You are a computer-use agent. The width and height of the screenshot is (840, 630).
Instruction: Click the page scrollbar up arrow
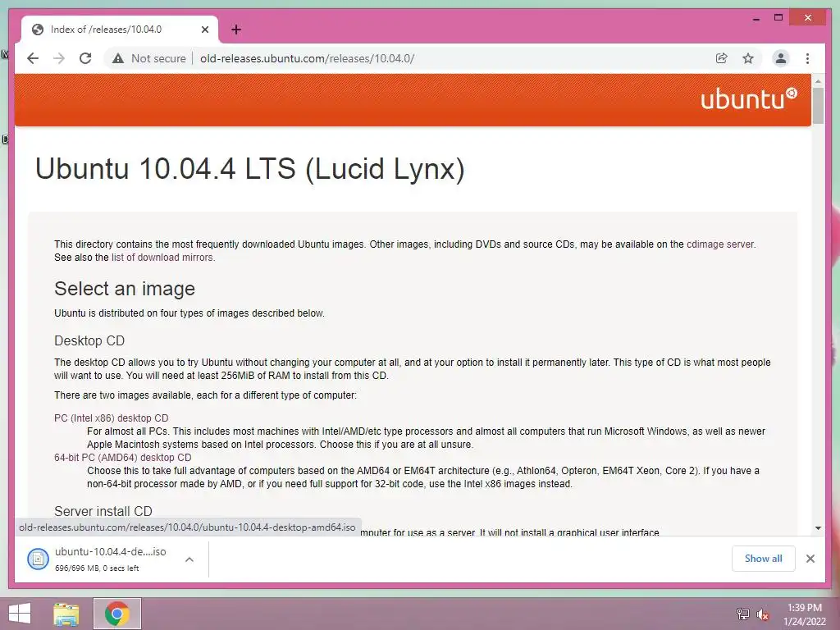pyautogui.click(x=818, y=81)
